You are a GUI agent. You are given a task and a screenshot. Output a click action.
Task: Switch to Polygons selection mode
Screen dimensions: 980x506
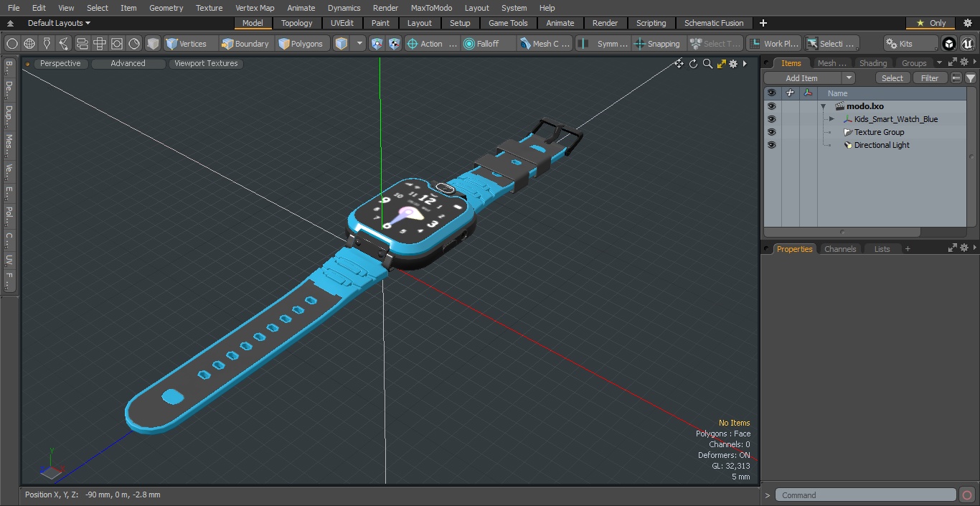pos(303,44)
